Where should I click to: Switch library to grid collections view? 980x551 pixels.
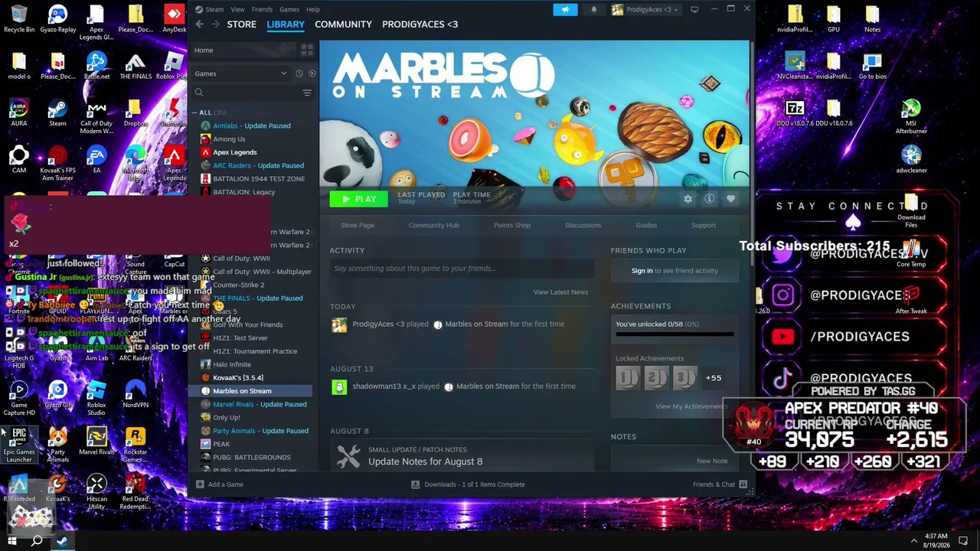point(307,50)
